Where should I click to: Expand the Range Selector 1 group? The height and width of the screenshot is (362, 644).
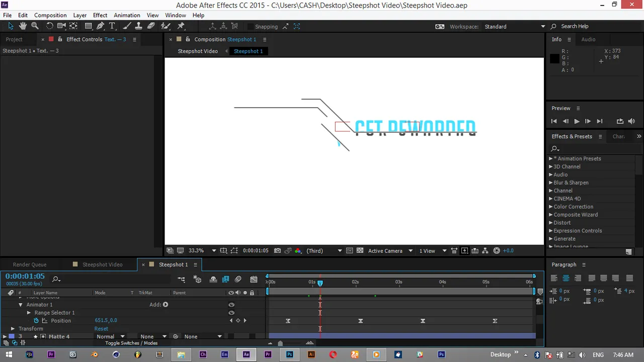(29, 313)
